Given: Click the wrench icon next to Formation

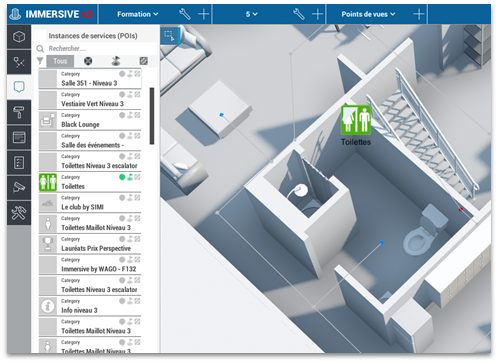Looking at the screenshot, I should (x=185, y=14).
